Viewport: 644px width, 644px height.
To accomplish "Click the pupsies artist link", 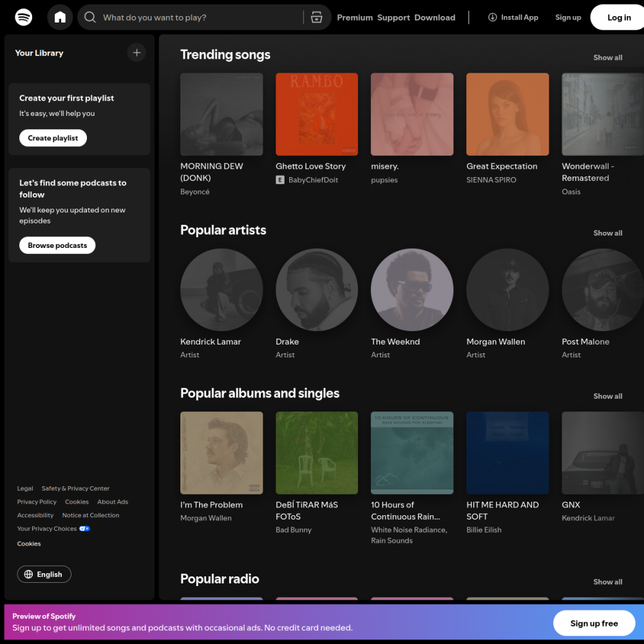I will [384, 180].
